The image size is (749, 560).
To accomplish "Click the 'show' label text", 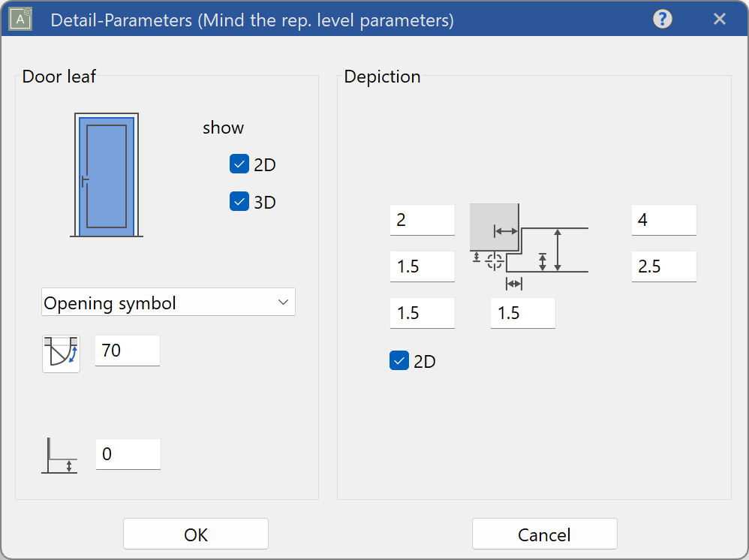I will [223, 128].
